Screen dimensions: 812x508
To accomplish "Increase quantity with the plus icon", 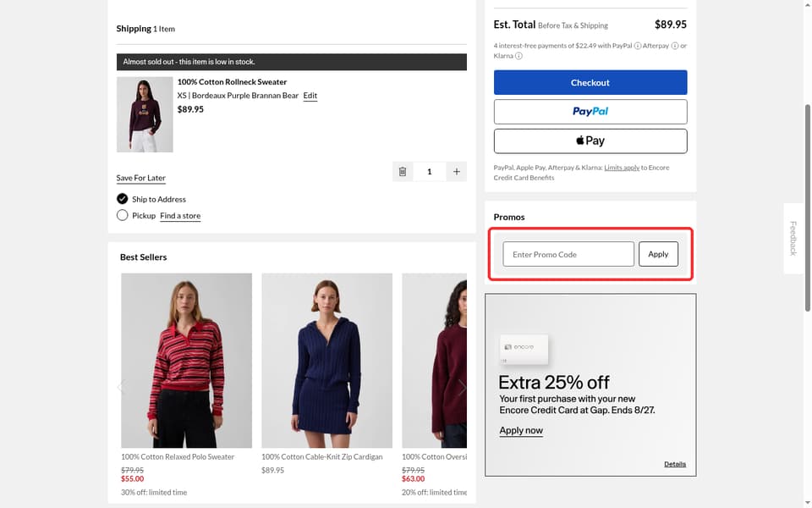I will 456,172.
